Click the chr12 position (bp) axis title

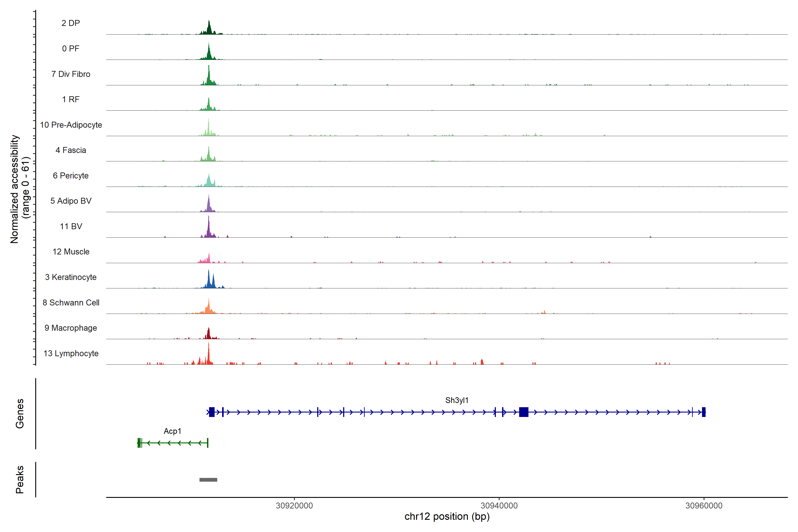click(447, 516)
